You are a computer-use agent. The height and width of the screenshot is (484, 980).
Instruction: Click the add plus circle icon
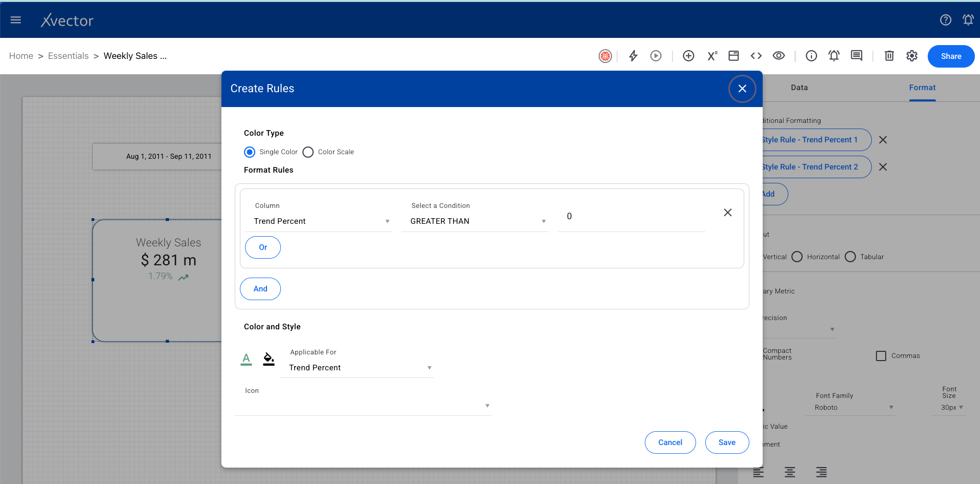(x=689, y=56)
